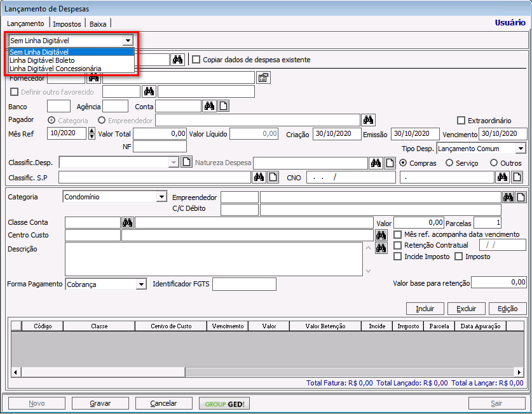Check Copiar dados de despesa existente
Screen dimensions: 532x414
click(196, 60)
